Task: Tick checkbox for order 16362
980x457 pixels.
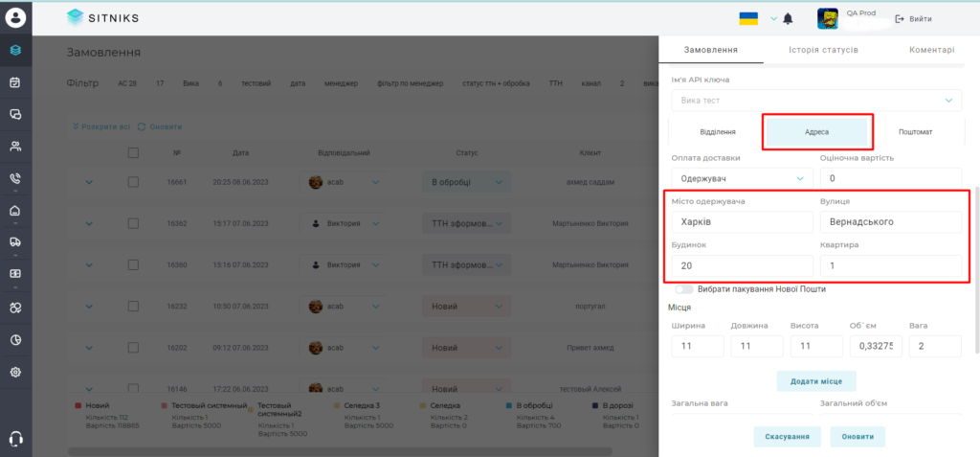Action: pyautogui.click(x=133, y=223)
